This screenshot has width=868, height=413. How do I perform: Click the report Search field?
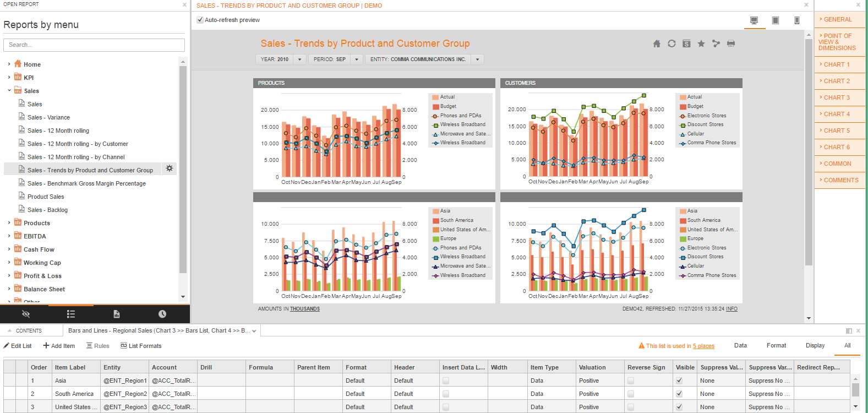point(94,45)
